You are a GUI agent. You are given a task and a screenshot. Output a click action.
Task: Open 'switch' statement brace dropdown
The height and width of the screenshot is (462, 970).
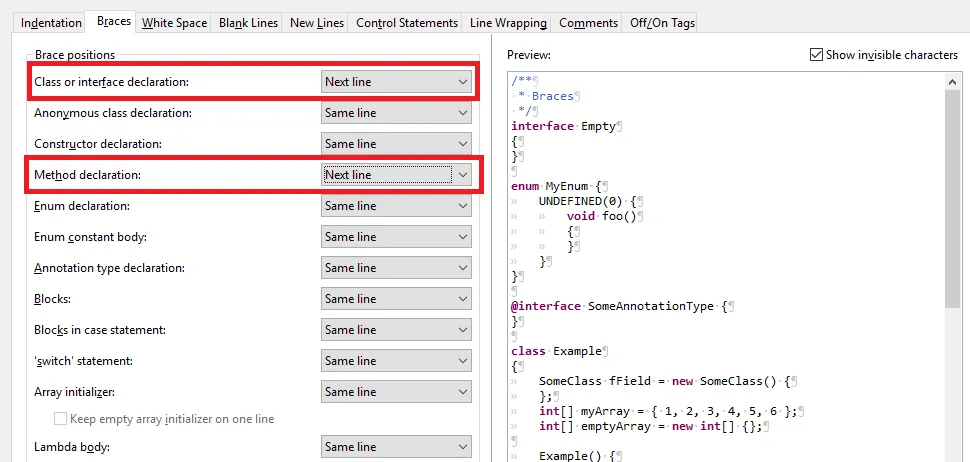(x=396, y=361)
